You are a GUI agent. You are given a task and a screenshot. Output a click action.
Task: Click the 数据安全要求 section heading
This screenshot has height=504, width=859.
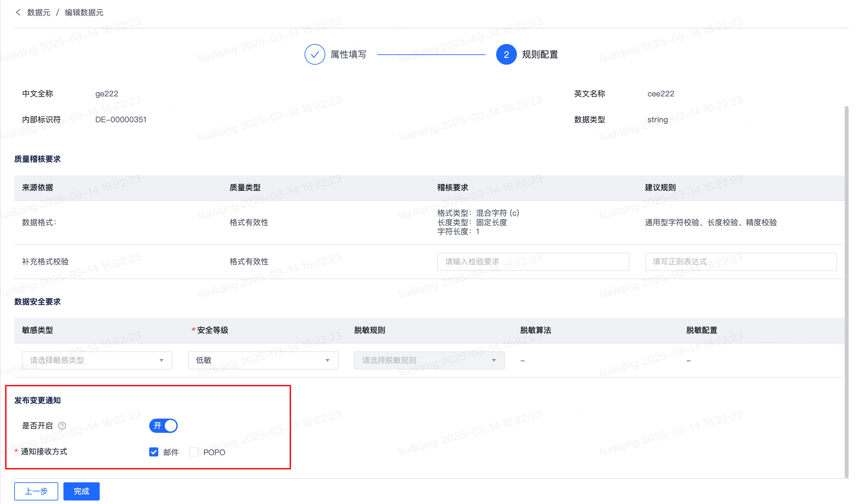[x=38, y=301]
